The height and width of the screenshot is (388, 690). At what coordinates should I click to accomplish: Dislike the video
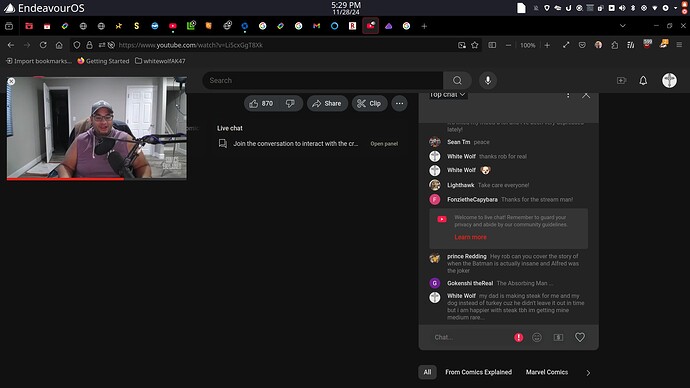pos(290,103)
